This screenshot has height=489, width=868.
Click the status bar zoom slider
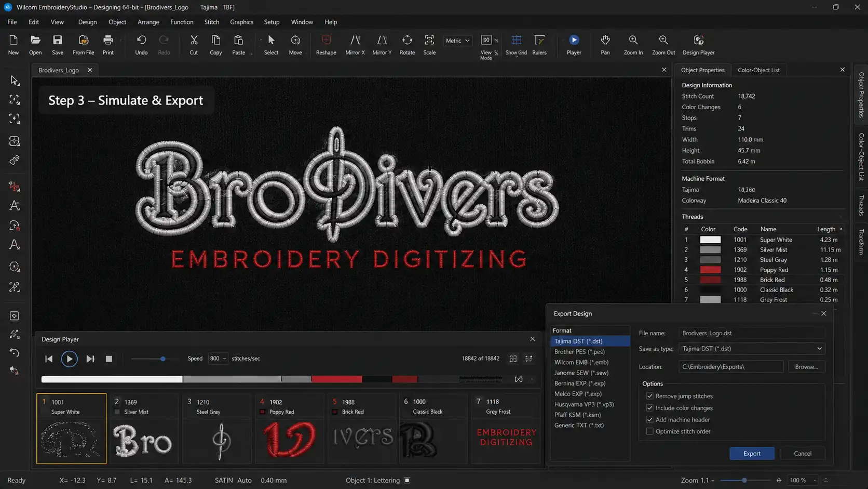(744, 480)
